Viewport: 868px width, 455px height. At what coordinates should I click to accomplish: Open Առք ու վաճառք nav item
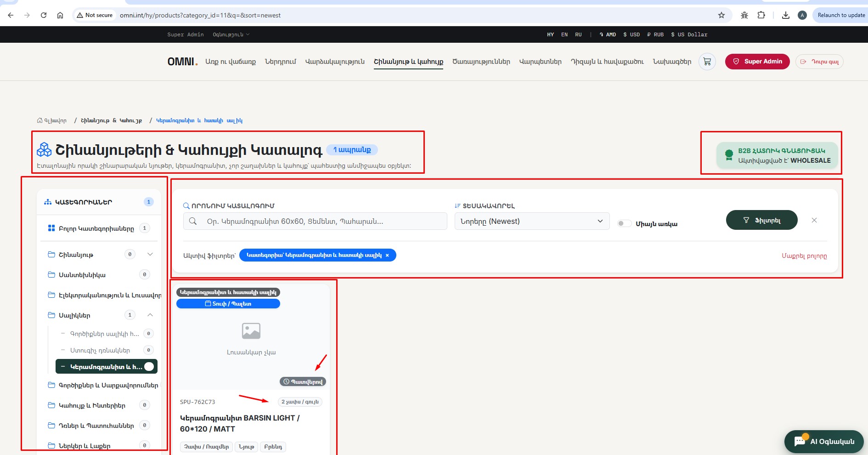[x=231, y=62]
